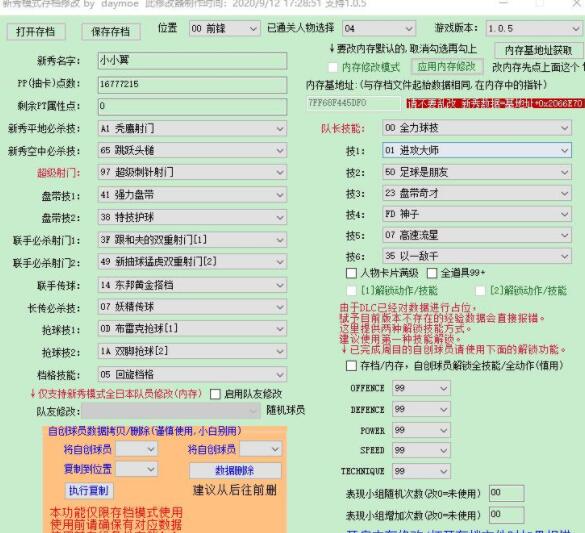This screenshot has height=533, width=585.
Task: Open the 技5 dropdown showing 高速流星
Action: click(477, 235)
